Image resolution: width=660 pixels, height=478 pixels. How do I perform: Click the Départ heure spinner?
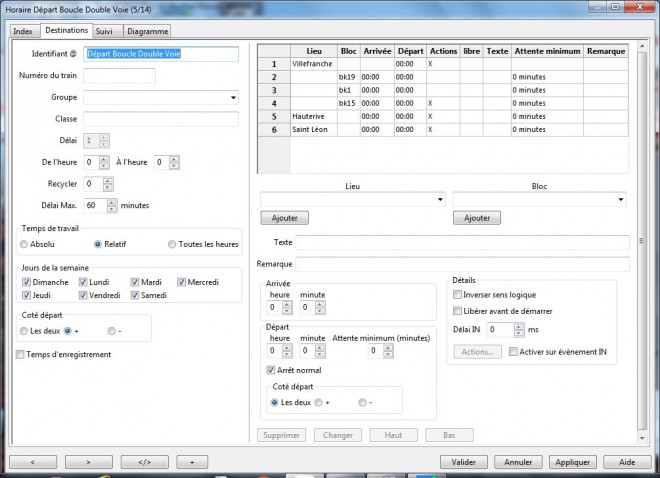pyautogui.click(x=279, y=351)
